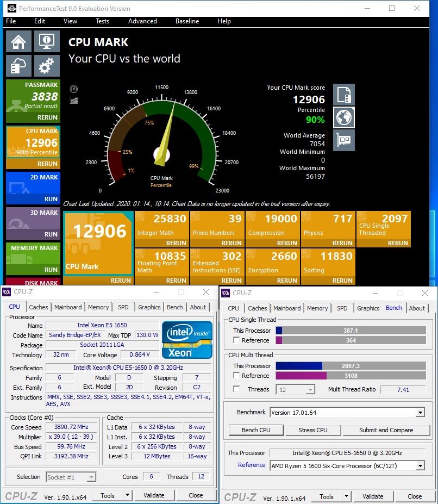Click the gauge view icon beside the chart

74,89
